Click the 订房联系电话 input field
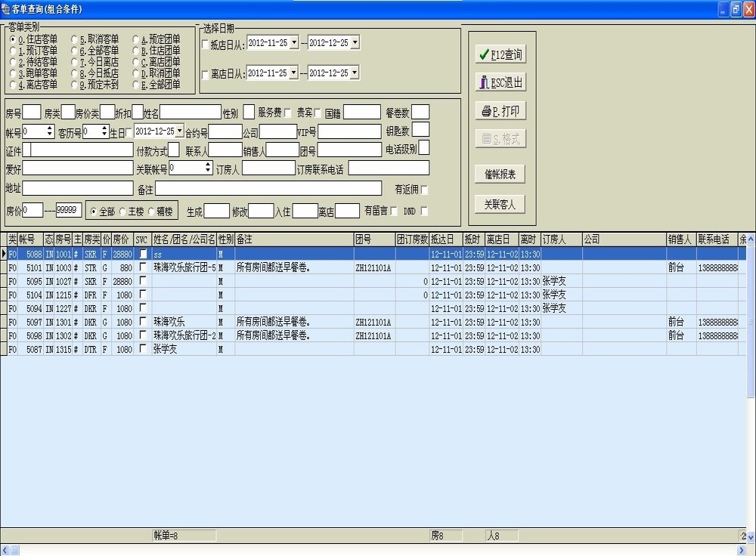 click(x=389, y=168)
